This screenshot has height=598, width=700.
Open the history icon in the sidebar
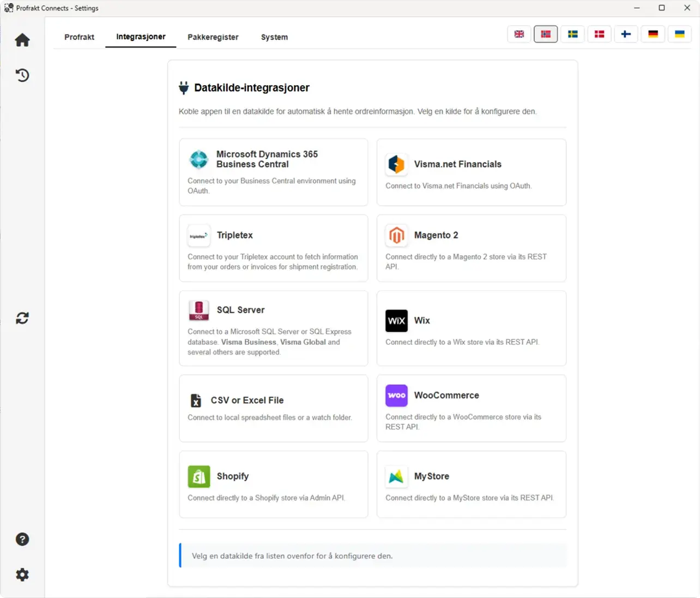point(22,75)
